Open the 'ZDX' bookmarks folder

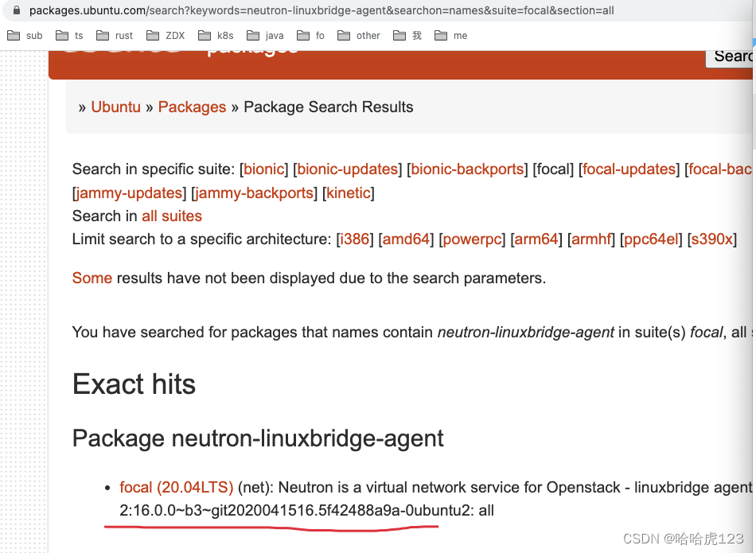[x=165, y=35]
